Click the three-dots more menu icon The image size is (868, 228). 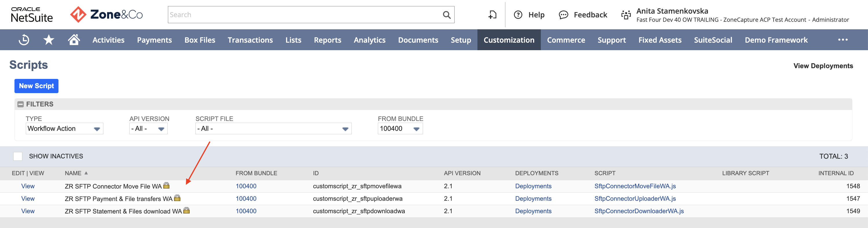coord(843,40)
